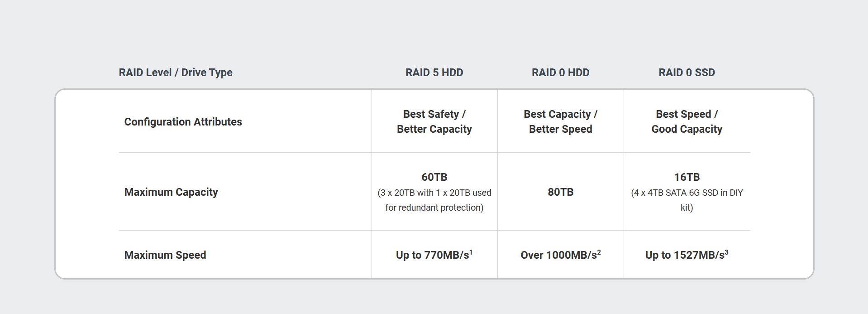Select the RAID 0 HDD column header
868x314 pixels.
[x=560, y=72]
